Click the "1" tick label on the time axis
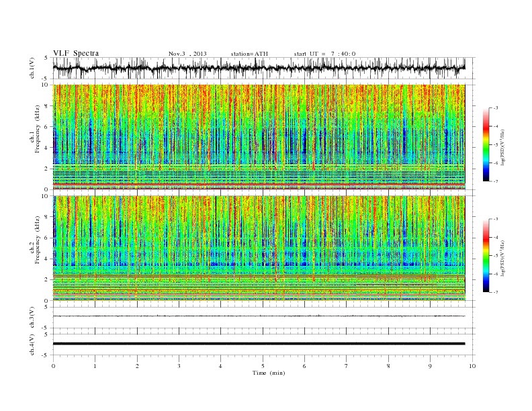The width and height of the screenshot is (532, 411). (x=95, y=366)
